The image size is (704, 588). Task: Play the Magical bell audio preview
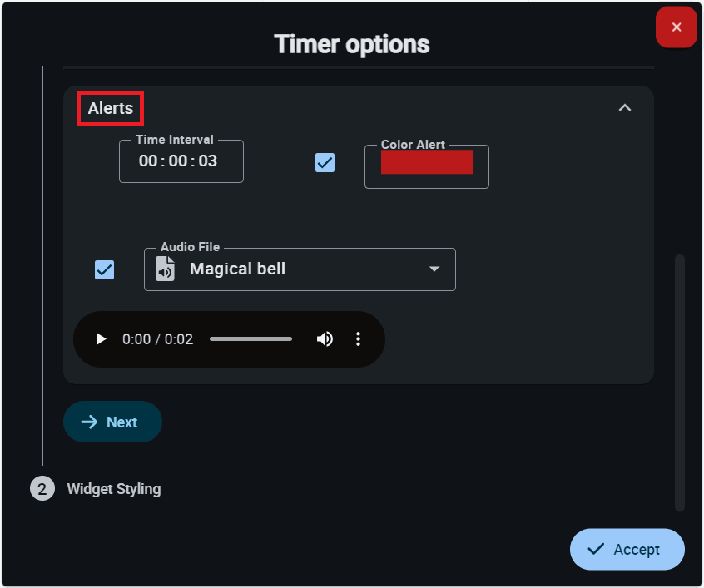(102, 339)
